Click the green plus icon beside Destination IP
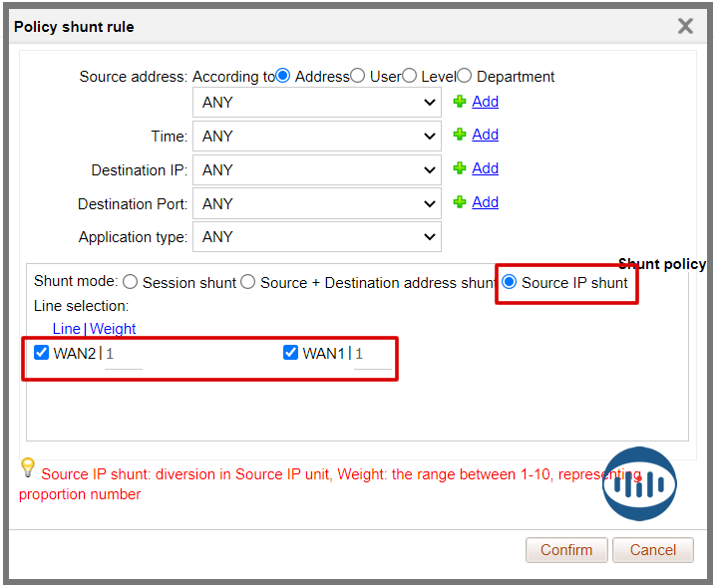The image size is (715, 588). coord(460,168)
